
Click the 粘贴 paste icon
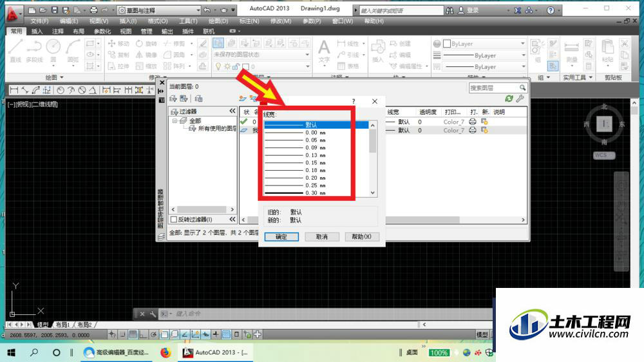[607, 52]
